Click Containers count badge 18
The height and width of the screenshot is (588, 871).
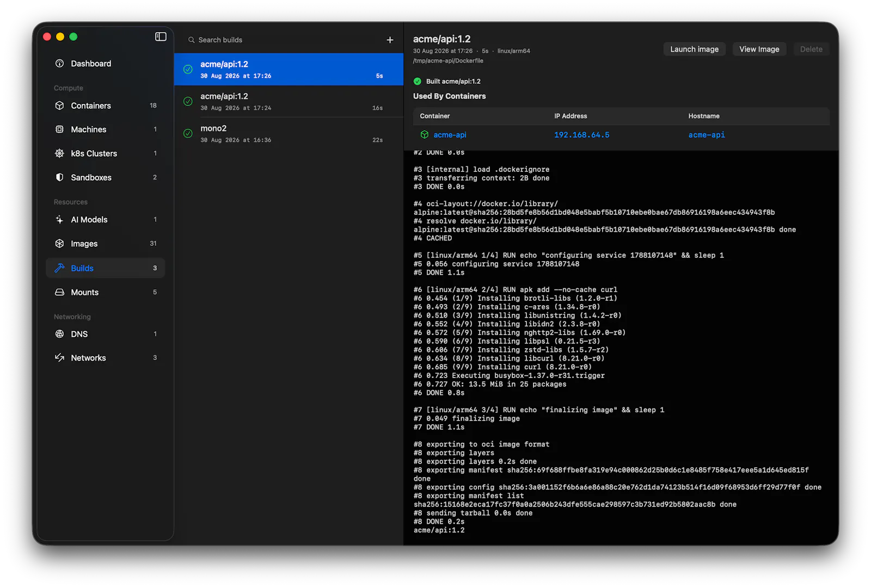pos(153,106)
